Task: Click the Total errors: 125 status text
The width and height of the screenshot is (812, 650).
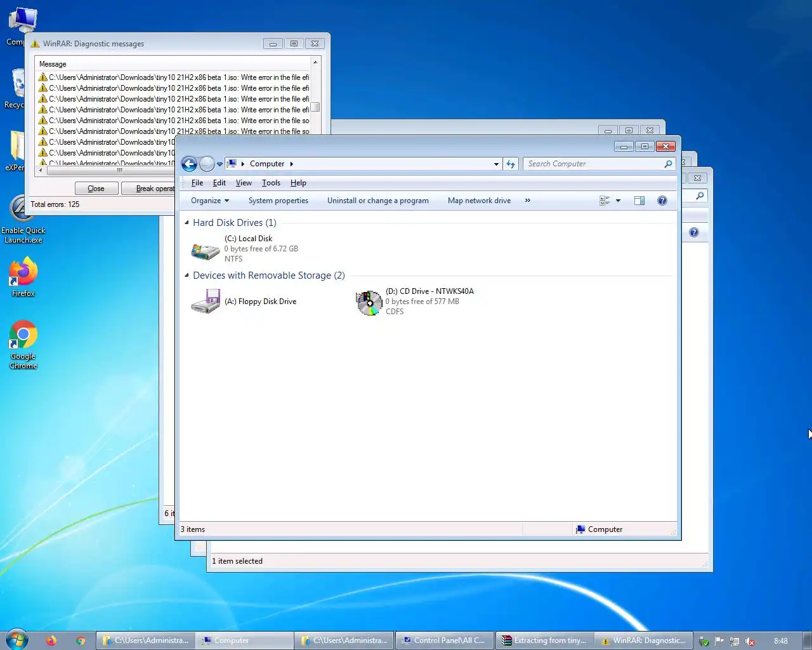Action: coord(55,204)
